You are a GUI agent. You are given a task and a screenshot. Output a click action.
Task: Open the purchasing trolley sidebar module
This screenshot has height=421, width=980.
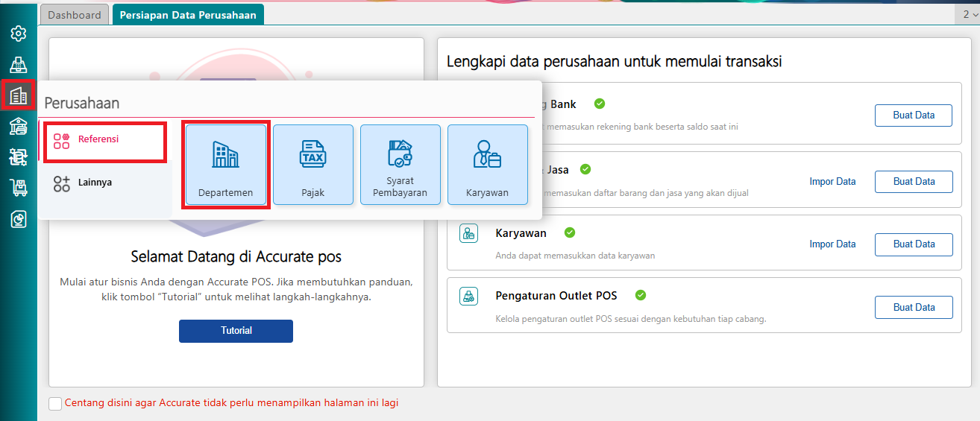[x=19, y=188]
